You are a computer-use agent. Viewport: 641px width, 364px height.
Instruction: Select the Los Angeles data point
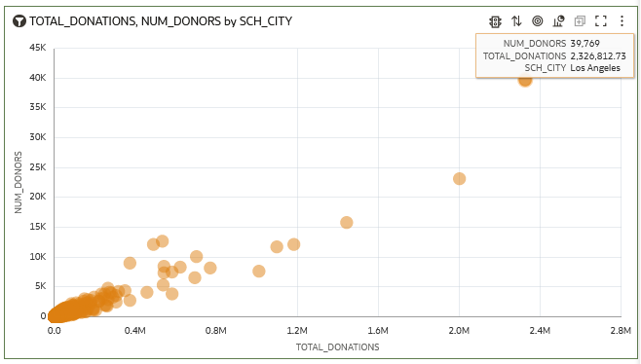525,80
